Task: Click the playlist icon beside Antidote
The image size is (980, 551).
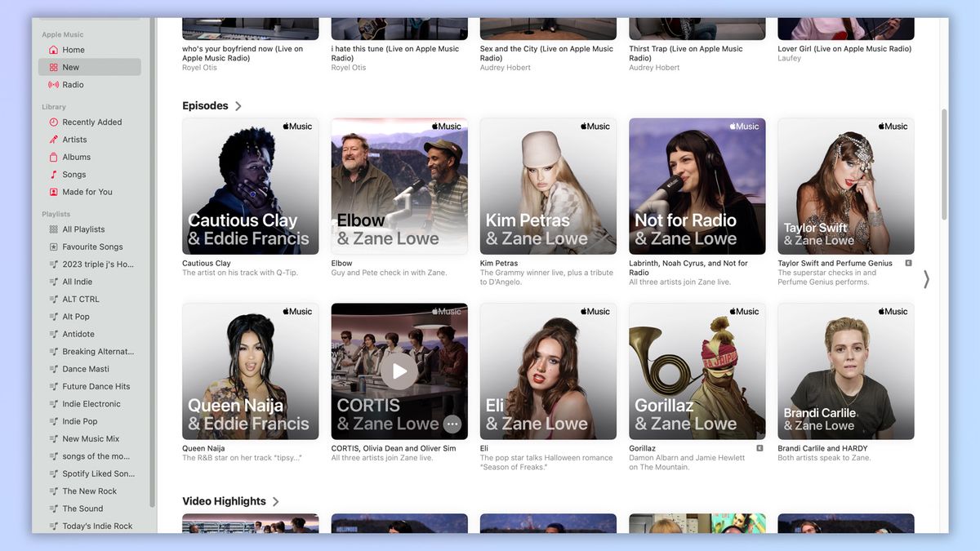Action: tap(53, 334)
